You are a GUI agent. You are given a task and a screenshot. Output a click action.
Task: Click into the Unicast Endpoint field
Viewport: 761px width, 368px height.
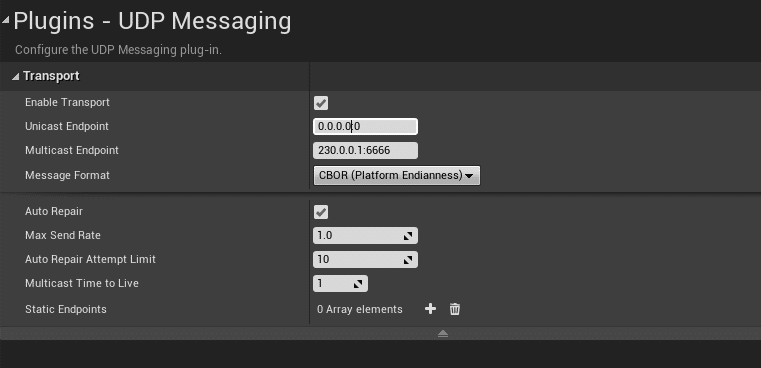pos(365,127)
